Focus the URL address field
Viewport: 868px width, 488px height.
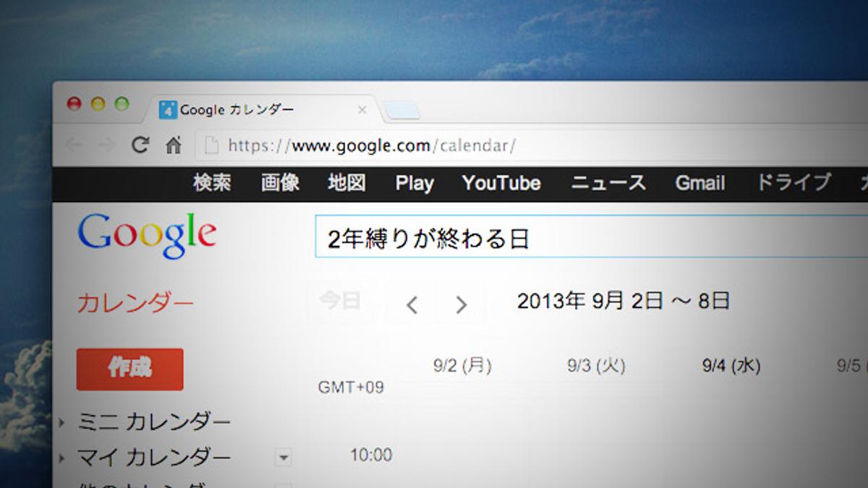pyautogui.click(x=532, y=145)
